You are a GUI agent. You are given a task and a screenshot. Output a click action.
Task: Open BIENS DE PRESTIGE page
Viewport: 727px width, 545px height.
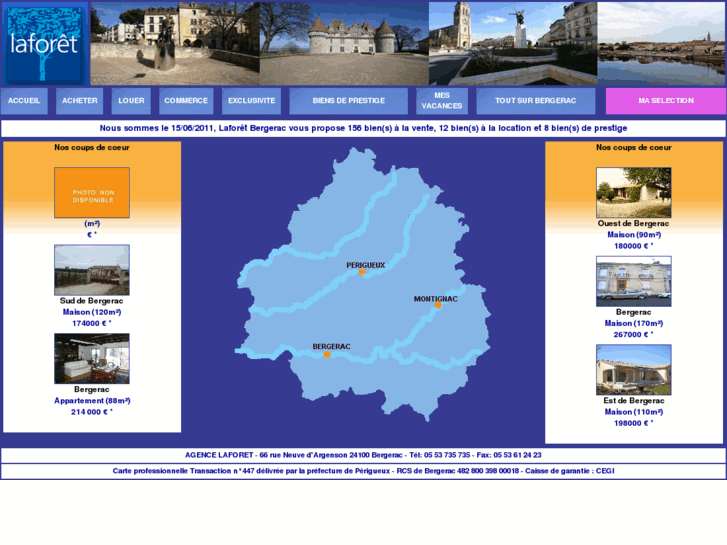(349, 101)
